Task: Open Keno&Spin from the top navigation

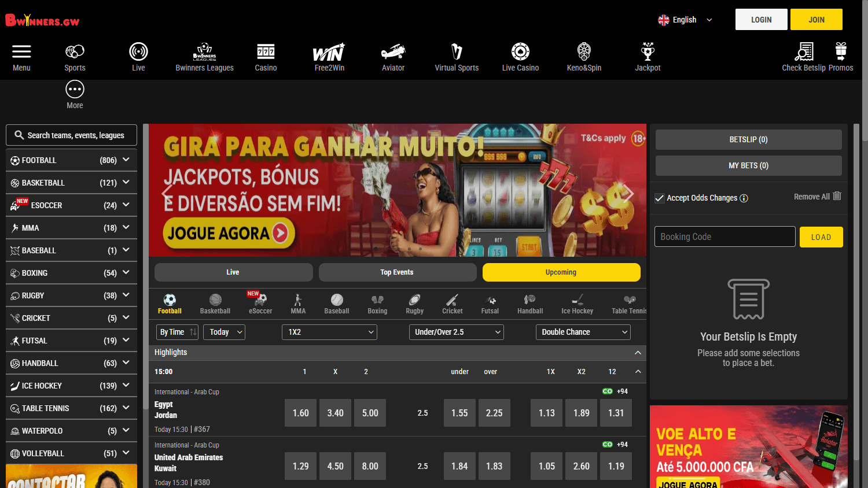Action: pos(583,56)
